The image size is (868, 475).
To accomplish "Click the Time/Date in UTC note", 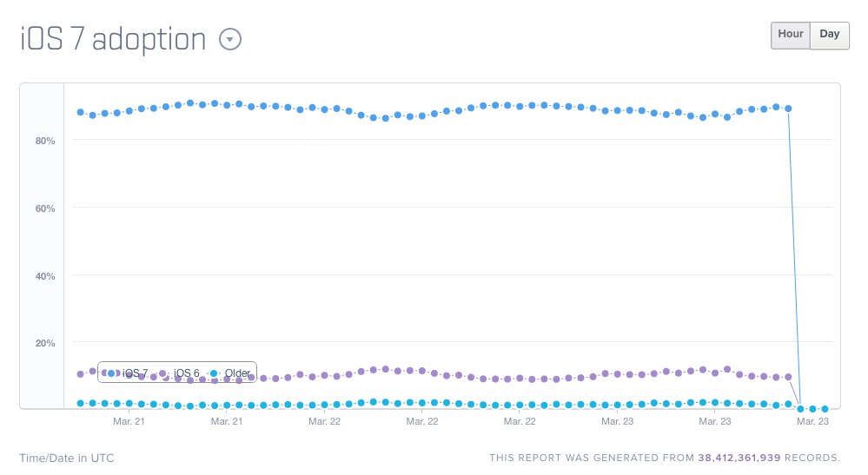I will (x=66, y=458).
